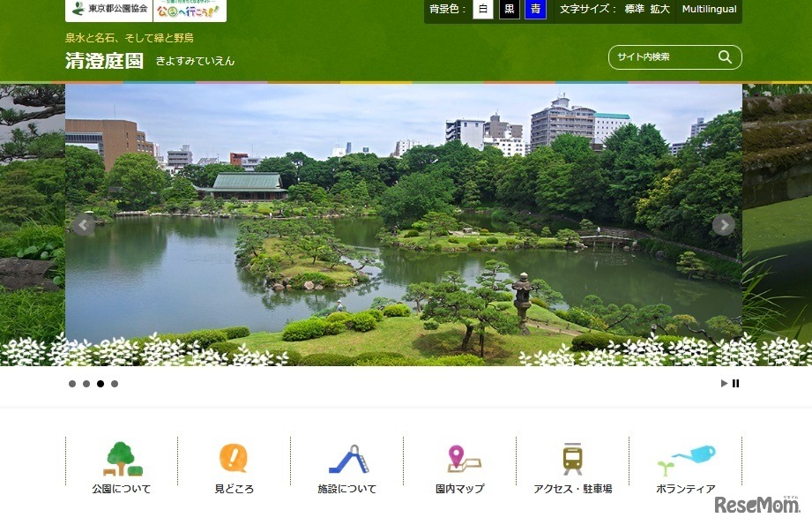
Task: Select the second slide dot
Action: coord(86,384)
